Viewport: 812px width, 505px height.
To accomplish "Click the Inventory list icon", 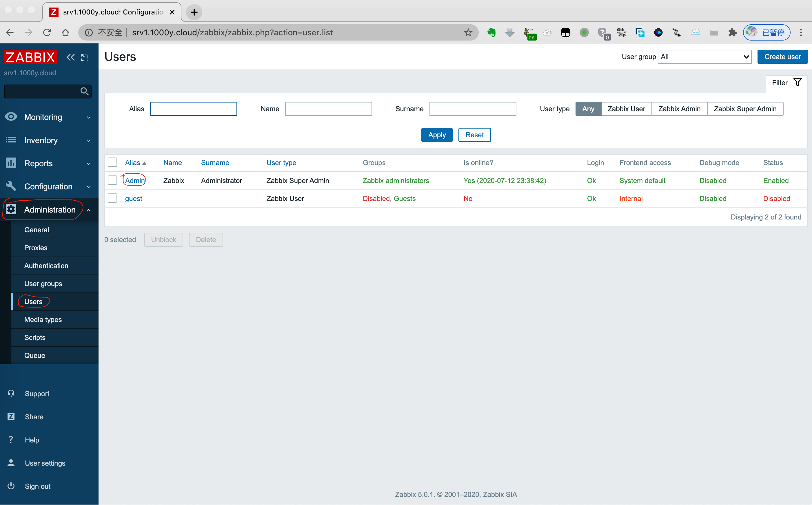I will [x=11, y=140].
